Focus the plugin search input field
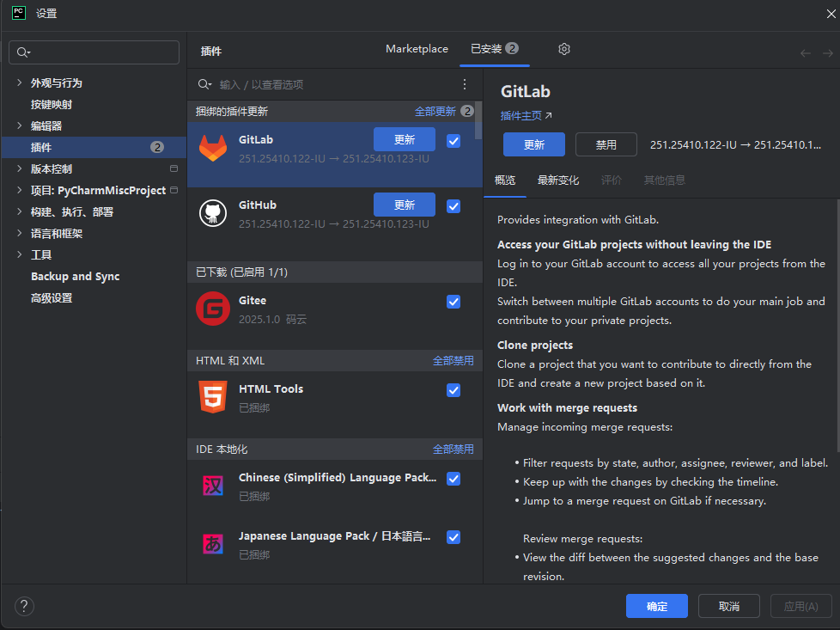The height and width of the screenshot is (630, 840). click(335, 84)
